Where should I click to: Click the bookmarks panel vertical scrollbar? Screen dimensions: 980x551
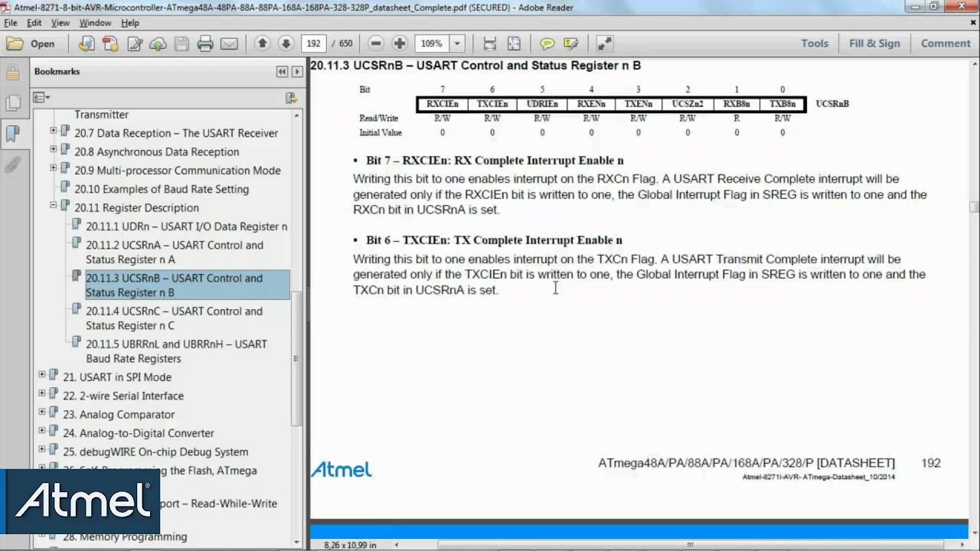click(x=296, y=360)
